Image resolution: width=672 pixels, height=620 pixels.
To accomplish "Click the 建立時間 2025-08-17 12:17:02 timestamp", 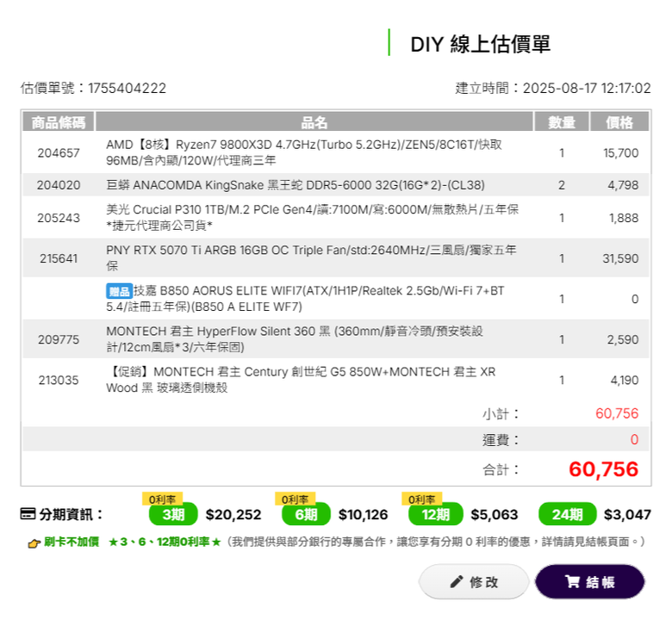I will 553,89.
